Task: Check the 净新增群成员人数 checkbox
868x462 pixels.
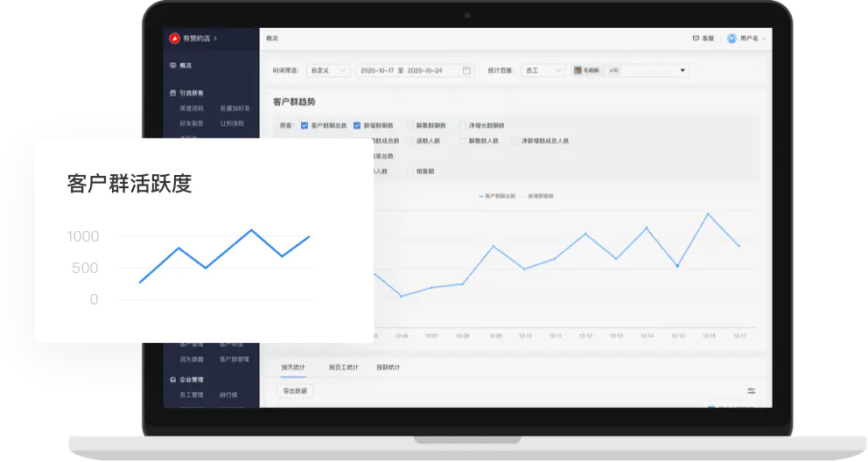Action: pyautogui.click(x=514, y=141)
